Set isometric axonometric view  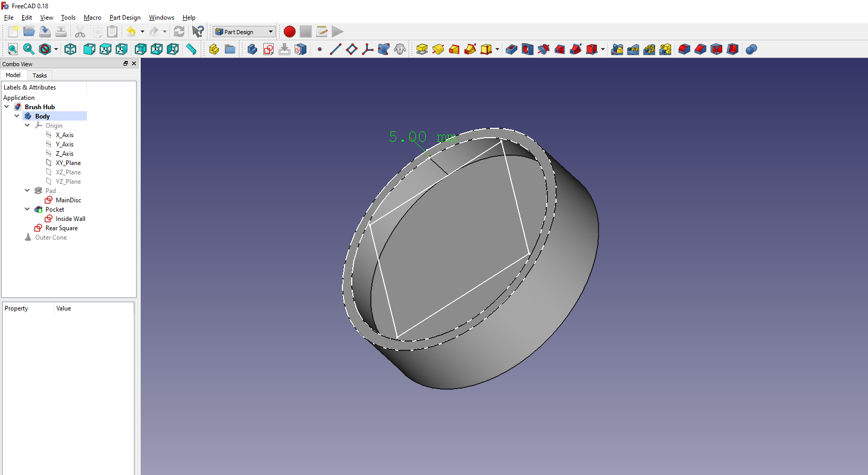coord(70,49)
